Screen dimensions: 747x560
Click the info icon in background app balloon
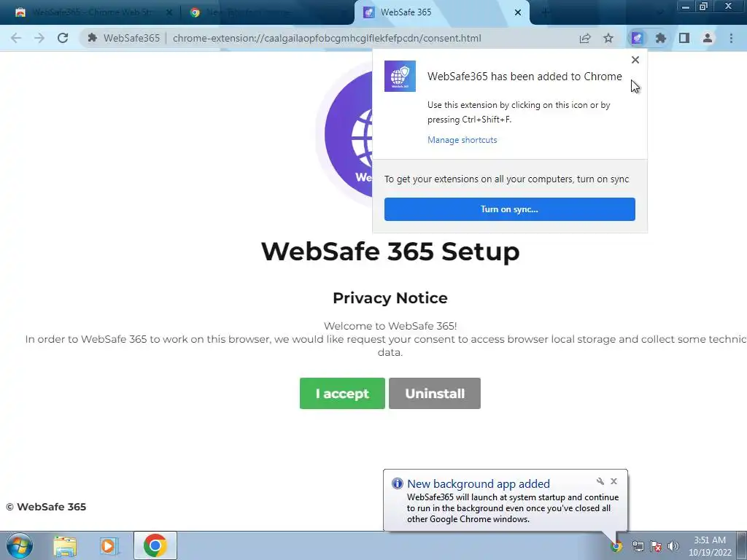[398, 483]
